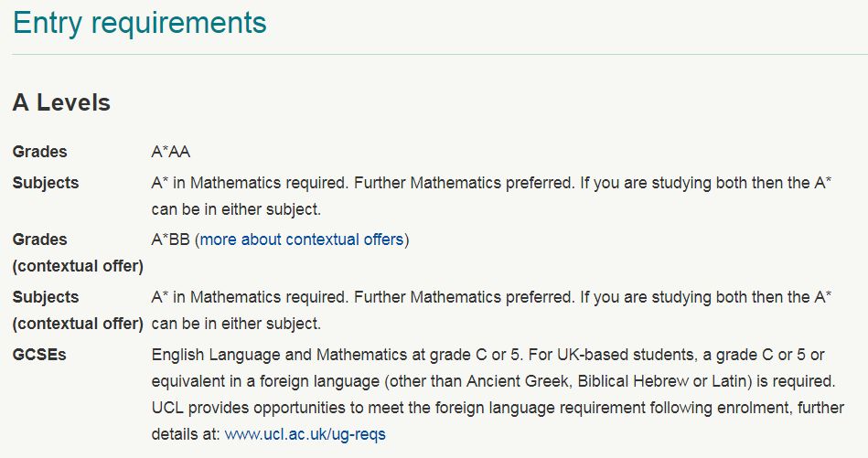Click the 'can be in either subject' text under Subjects
Viewport: 868px width, 458px height.
[236, 209]
